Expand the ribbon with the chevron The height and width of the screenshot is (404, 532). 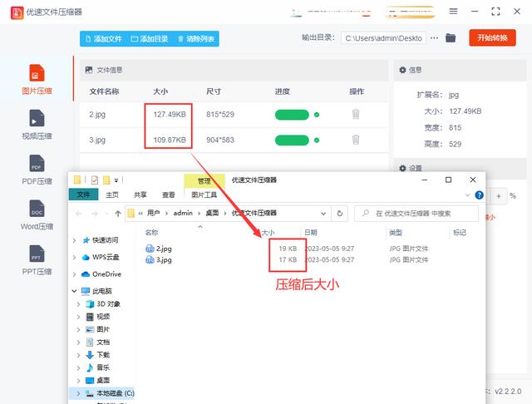(x=467, y=195)
